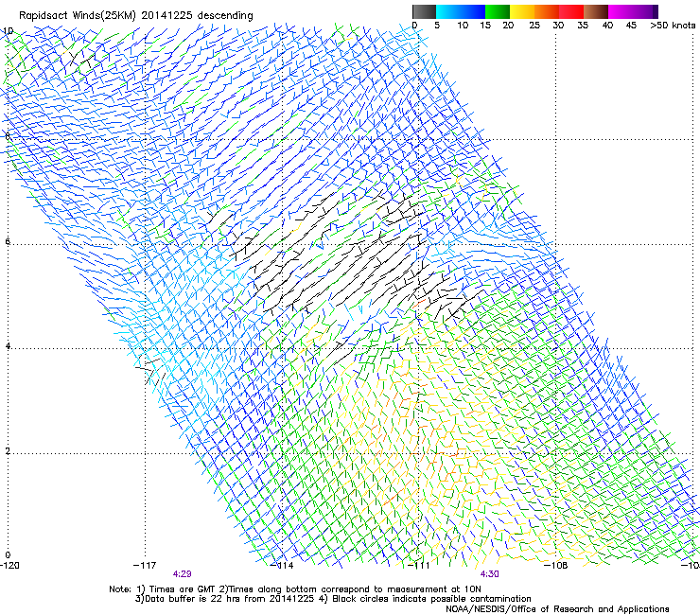The height and width of the screenshot is (615, 700).
Task: Click the latitude '8' axis label
Action: click(x=8, y=136)
